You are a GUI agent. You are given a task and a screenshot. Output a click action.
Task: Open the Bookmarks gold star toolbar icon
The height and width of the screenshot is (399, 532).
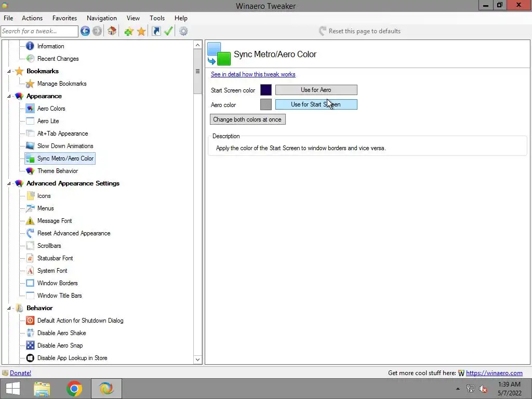[141, 31]
